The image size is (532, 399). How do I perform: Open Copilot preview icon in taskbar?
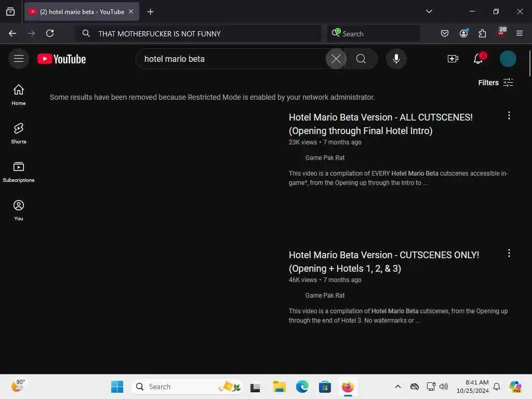(x=515, y=387)
